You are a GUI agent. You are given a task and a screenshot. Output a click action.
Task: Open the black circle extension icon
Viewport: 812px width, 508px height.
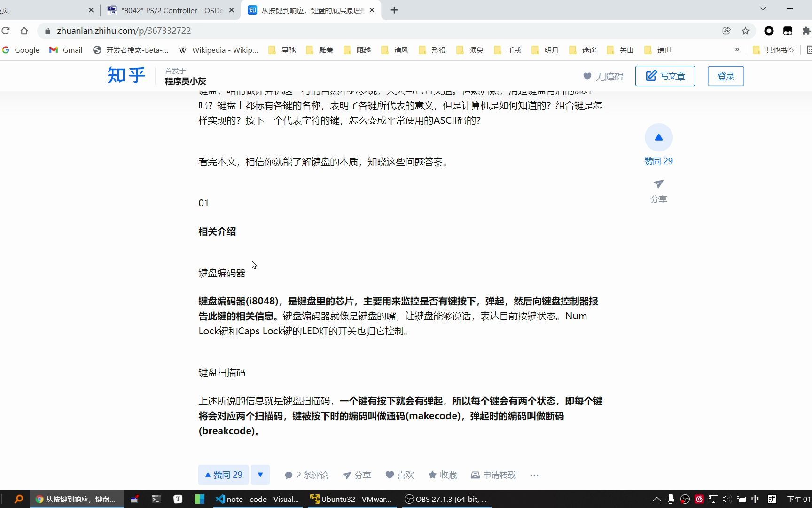click(x=769, y=31)
